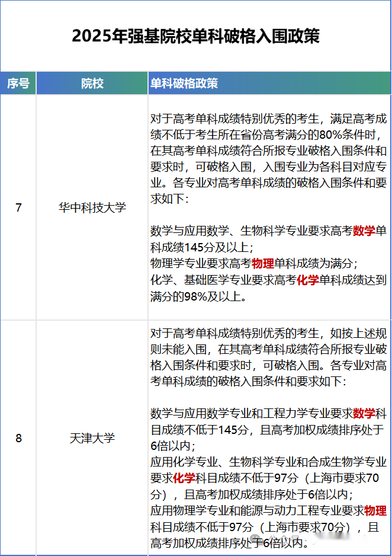The image size is (392, 556).
Task: Click red 物理 in 天津大学 policy
Action: click(375, 510)
